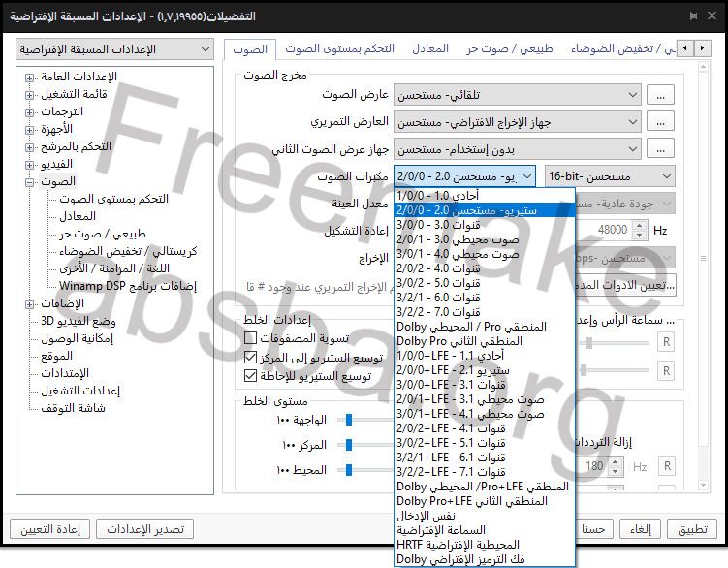Open التحكم بمستوى الصوت in the tree
Viewport: 728px width, 568px height.
coord(113,199)
